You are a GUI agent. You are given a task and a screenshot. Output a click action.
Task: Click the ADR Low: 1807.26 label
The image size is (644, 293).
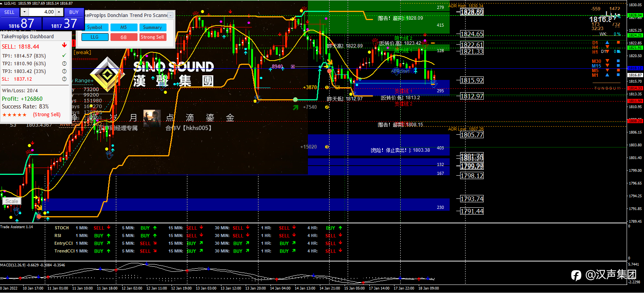pos(466,129)
